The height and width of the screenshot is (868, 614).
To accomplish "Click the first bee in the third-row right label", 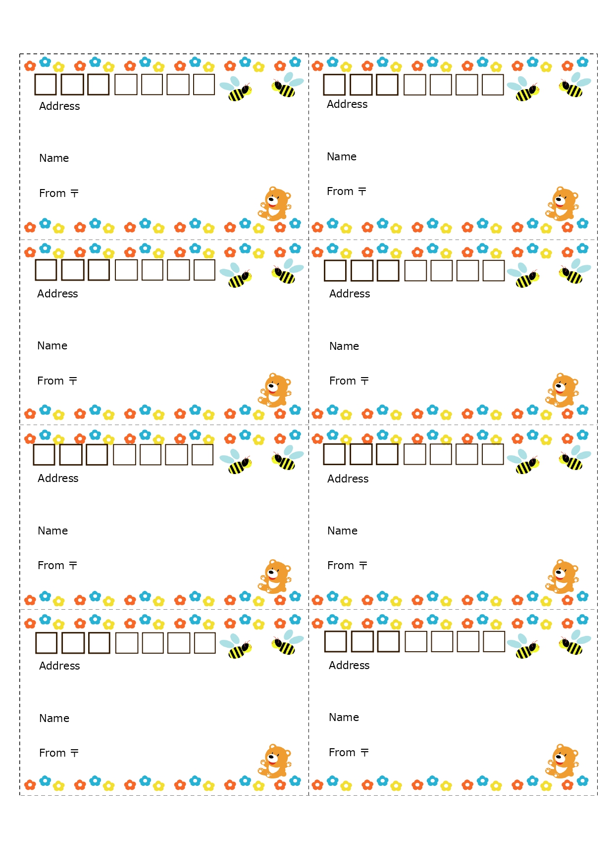I will tap(524, 462).
